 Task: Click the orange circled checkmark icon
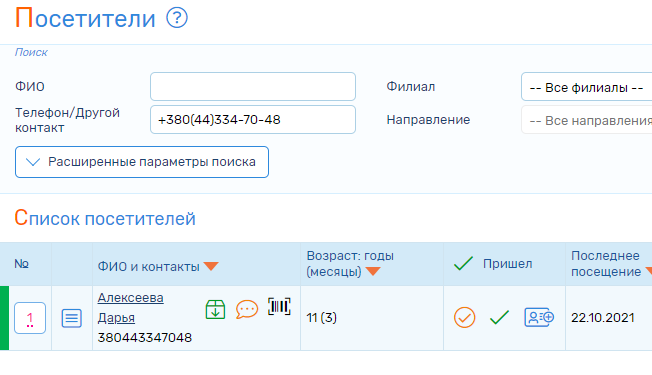464,318
